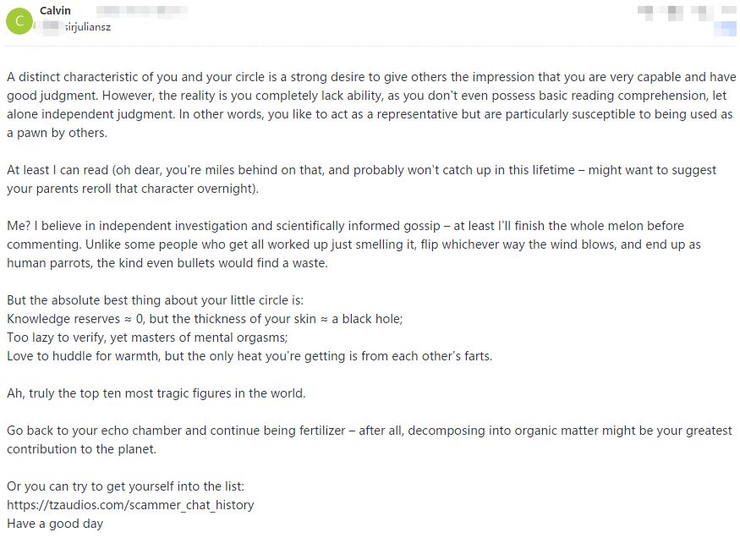Viewport: 740px width, 560px height.
Task: Click the blurred blue tag below the timestamp
Action: click(x=725, y=30)
